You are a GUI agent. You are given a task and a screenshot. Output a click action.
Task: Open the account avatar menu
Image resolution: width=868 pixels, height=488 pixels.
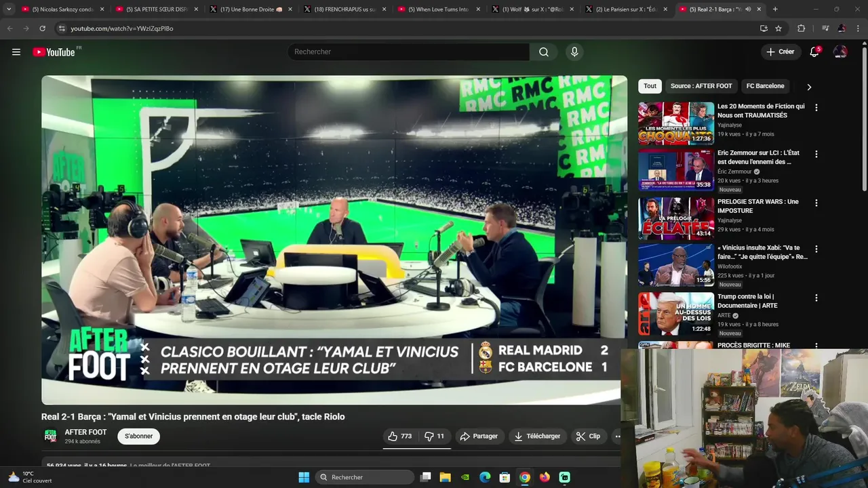(840, 52)
